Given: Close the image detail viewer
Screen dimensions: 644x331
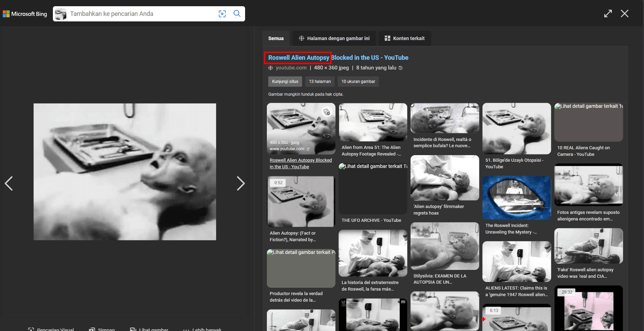Looking at the screenshot, I should [624, 13].
